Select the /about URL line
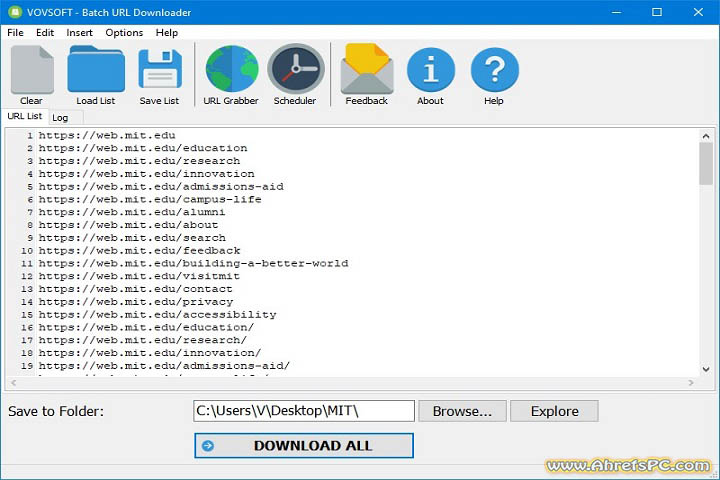 (x=128, y=226)
